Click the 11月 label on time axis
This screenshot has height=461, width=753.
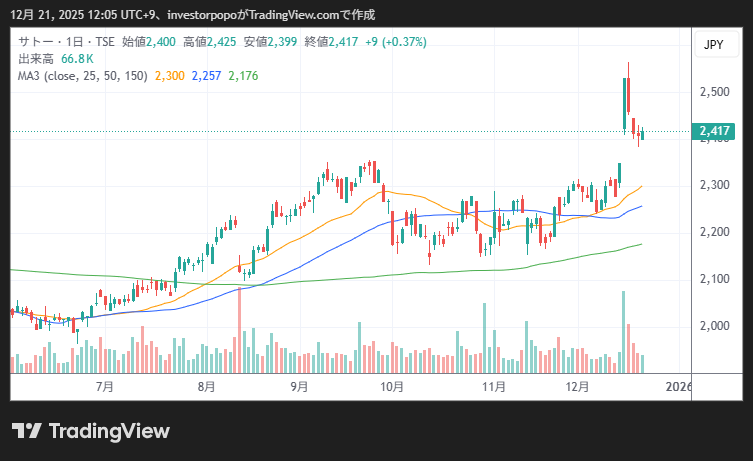point(492,386)
